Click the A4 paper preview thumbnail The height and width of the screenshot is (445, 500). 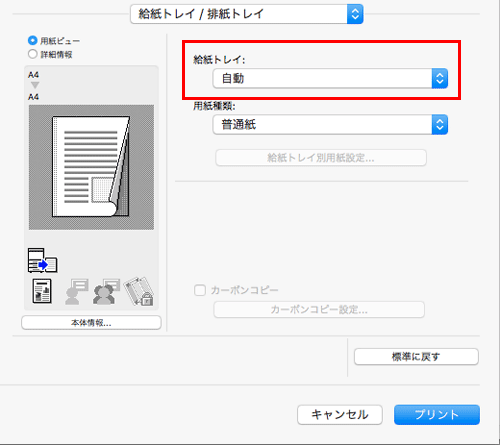(91, 167)
